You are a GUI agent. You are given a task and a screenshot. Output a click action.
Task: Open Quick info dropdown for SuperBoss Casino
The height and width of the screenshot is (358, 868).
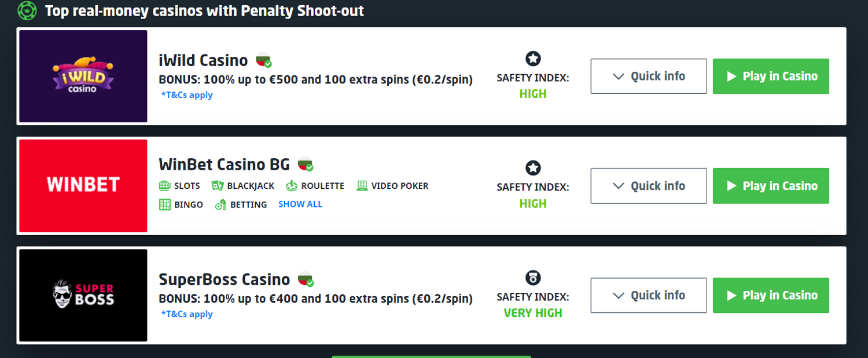(x=648, y=295)
